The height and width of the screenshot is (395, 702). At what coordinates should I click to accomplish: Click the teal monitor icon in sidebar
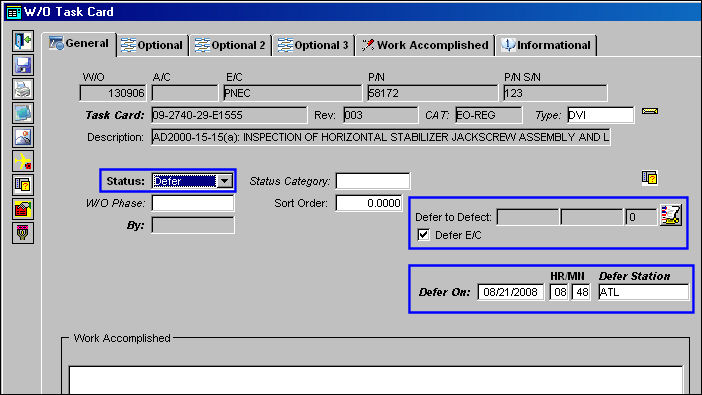(x=23, y=113)
